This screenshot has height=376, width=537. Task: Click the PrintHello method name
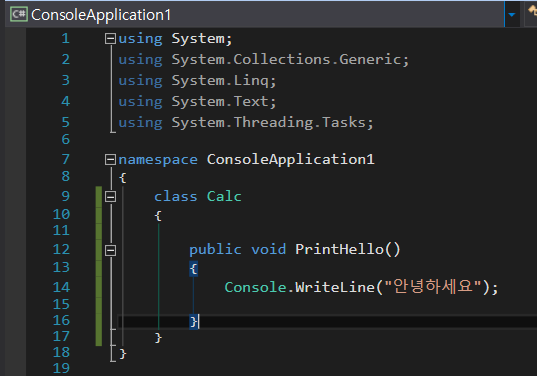[339, 249]
